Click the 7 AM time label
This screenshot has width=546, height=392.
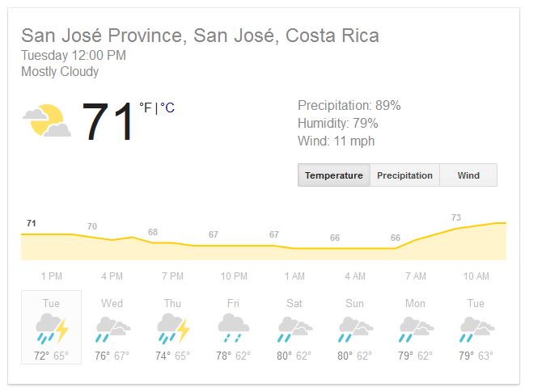pos(415,276)
